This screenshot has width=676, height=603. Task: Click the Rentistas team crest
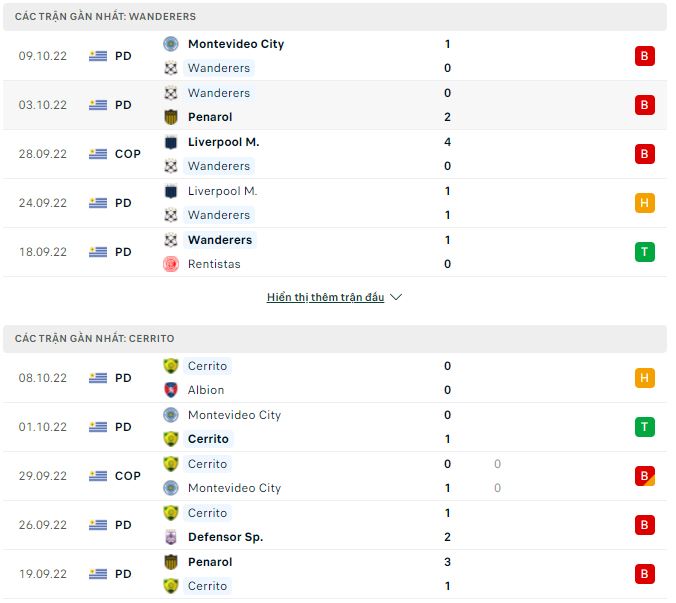tap(171, 264)
